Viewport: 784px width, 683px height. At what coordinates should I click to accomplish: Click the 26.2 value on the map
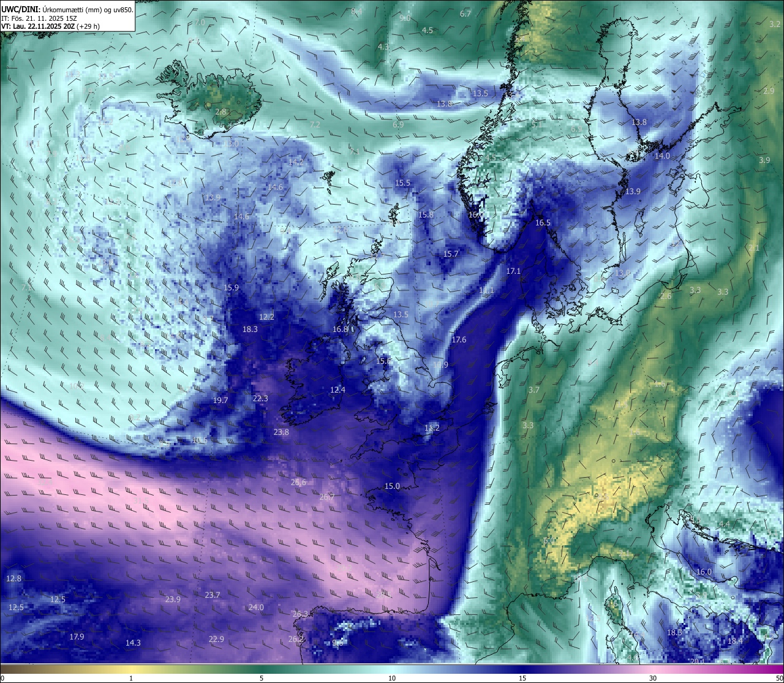[x=296, y=639]
